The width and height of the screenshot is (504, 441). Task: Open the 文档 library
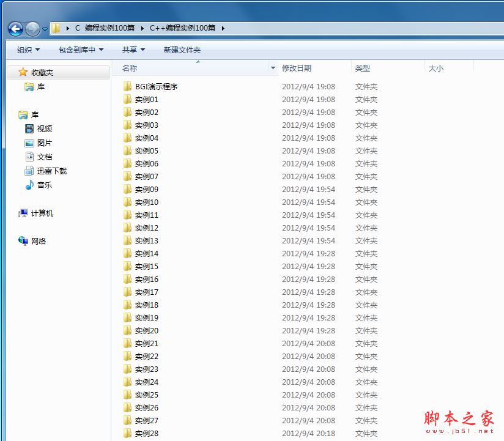point(39,157)
